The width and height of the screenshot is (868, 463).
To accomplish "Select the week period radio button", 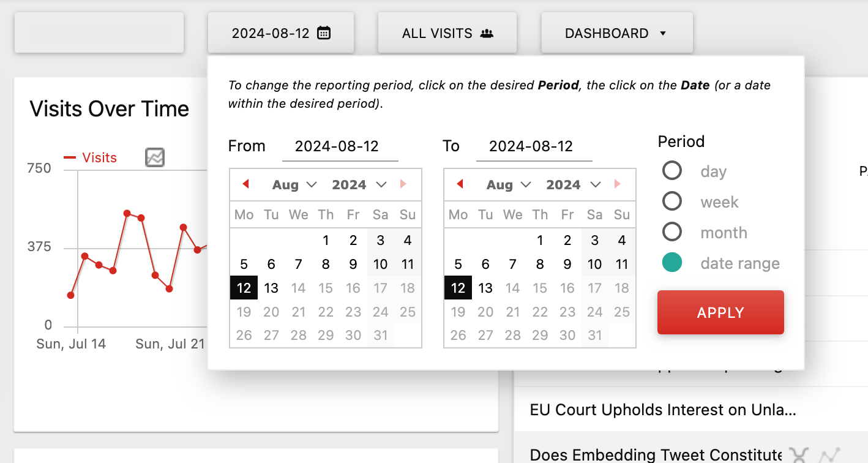I will pyautogui.click(x=672, y=201).
